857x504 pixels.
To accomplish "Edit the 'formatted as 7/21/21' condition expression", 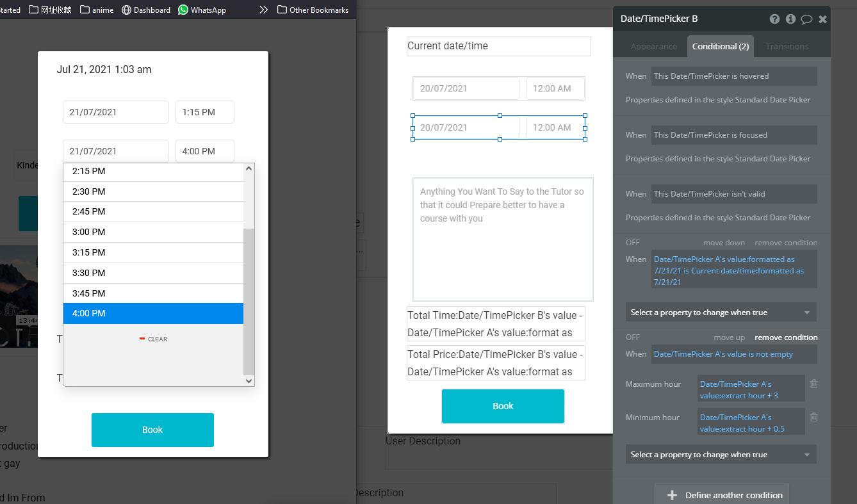I will click(x=734, y=270).
